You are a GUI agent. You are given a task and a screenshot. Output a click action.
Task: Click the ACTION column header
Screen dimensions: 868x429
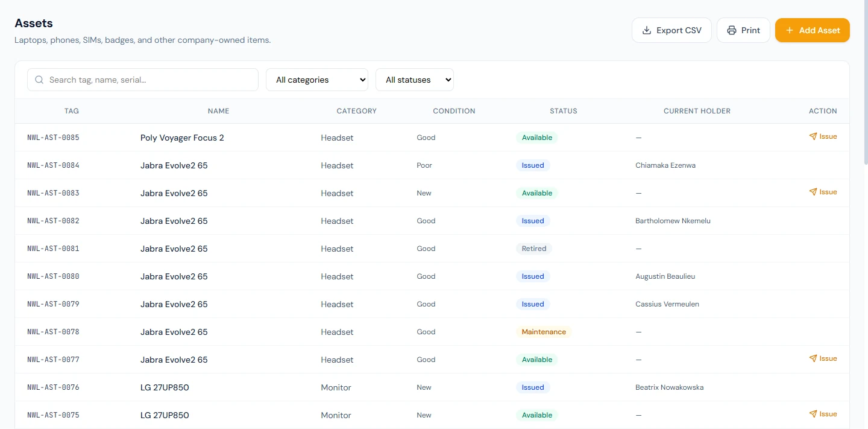[823, 111]
